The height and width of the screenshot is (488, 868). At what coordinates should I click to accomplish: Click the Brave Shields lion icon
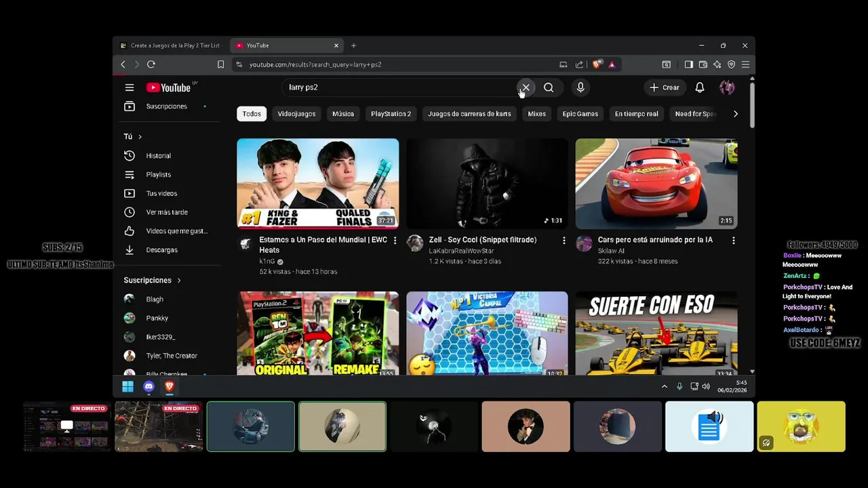pyautogui.click(x=597, y=64)
